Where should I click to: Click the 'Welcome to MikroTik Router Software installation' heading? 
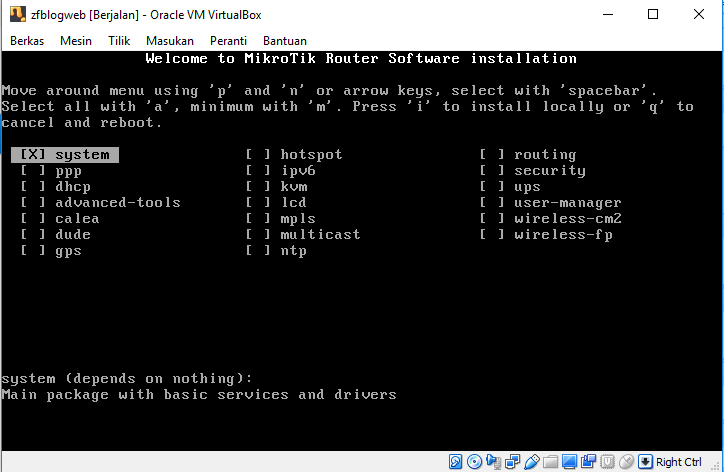[361, 59]
